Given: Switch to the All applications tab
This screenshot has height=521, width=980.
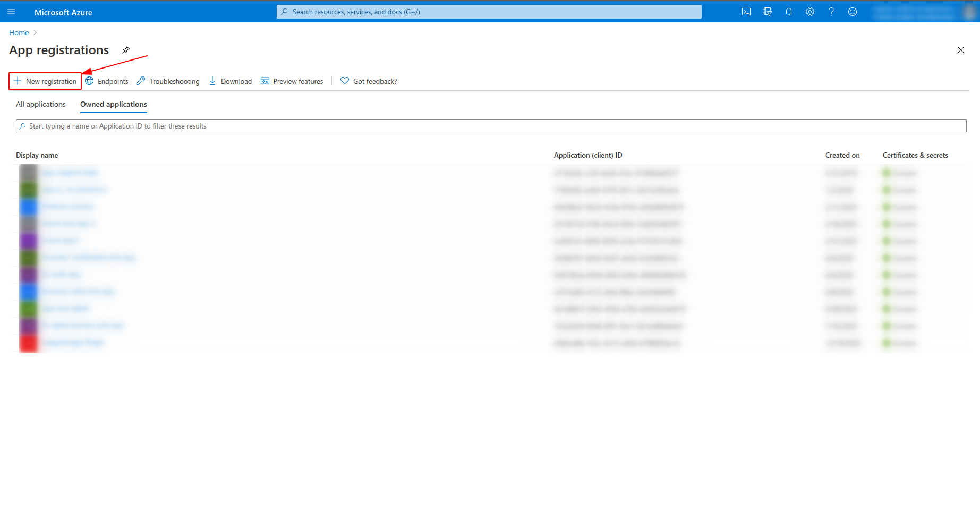Looking at the screenshot, I should point(41,104).
